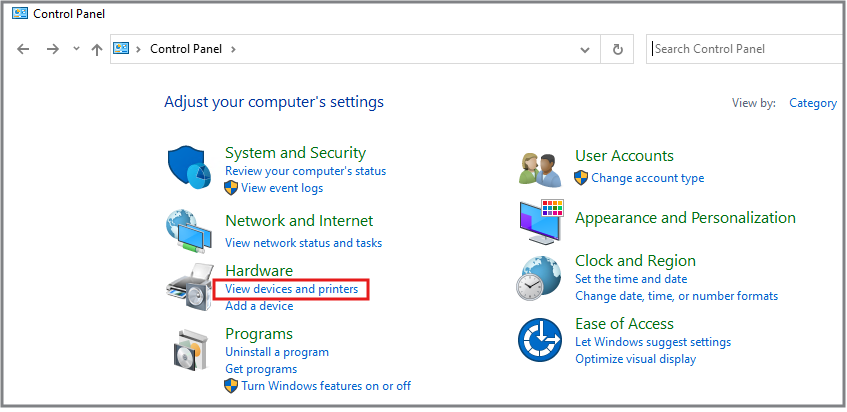
Task: Expand the address bar history dropdown
Action: click(586, 49)
